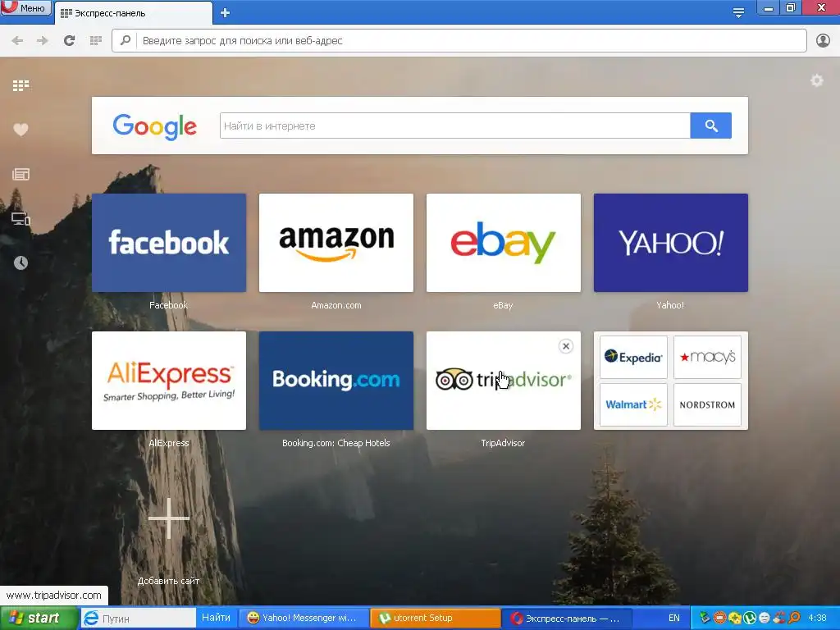Open the Amazon.com speed dial tile
The image size is (840, 630).
[x=336, y=243]
